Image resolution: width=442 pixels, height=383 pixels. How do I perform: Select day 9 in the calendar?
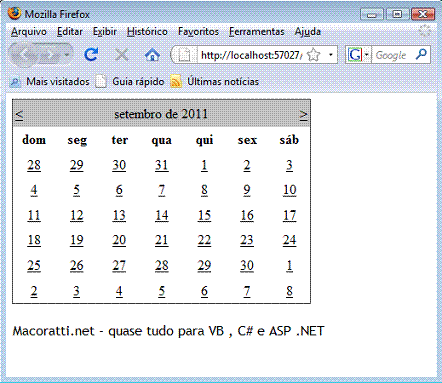(x=247, y=190)
